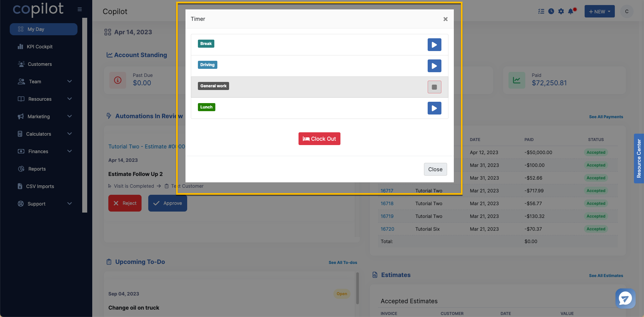
Task: Open user avatar C menu
Action: (x=627, y=11)
